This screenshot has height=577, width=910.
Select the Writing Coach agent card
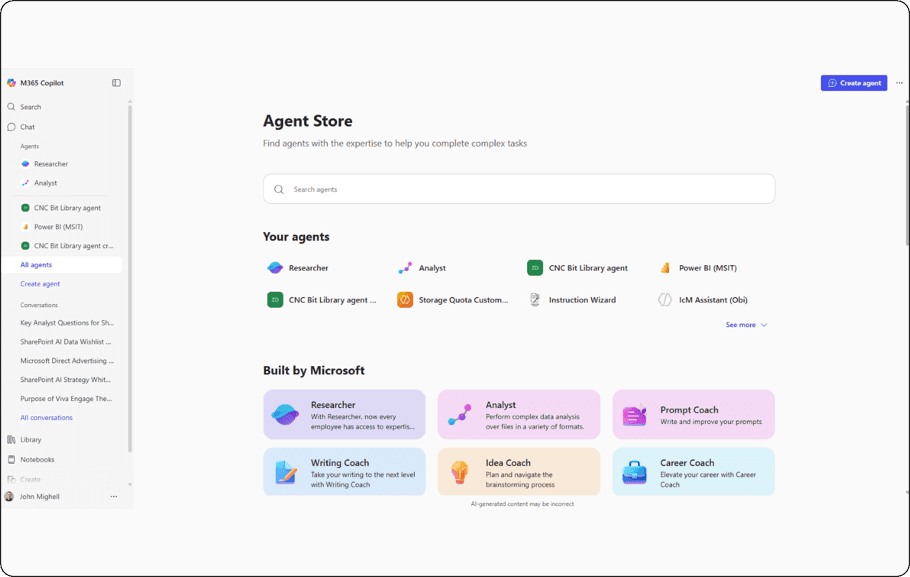click(344, 470)
